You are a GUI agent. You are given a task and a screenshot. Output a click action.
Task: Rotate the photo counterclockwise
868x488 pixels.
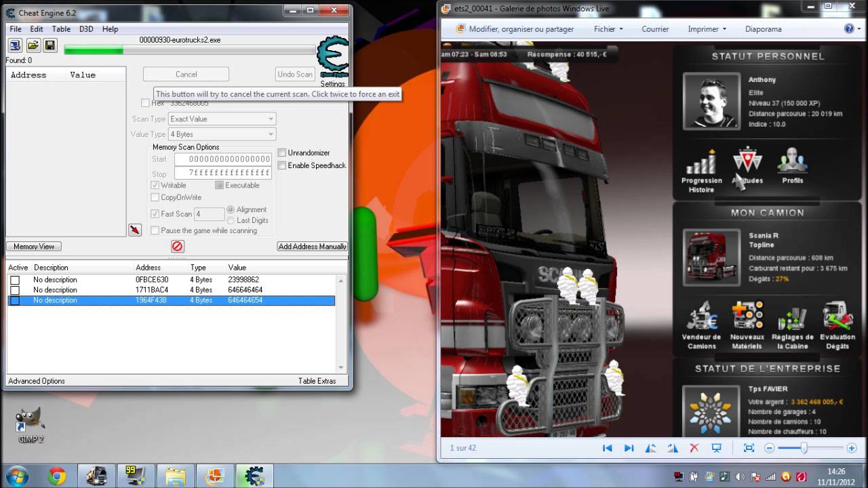pyautogui.click(x=650, y=448)
